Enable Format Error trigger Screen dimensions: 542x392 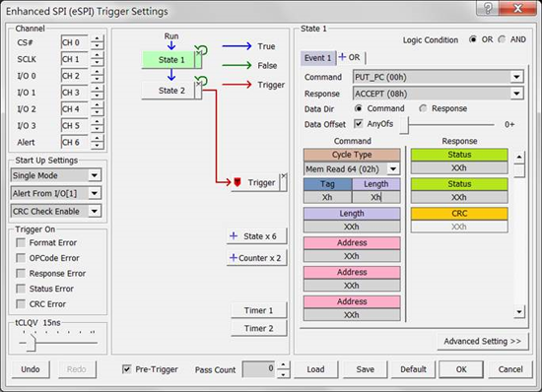(21, 242)
